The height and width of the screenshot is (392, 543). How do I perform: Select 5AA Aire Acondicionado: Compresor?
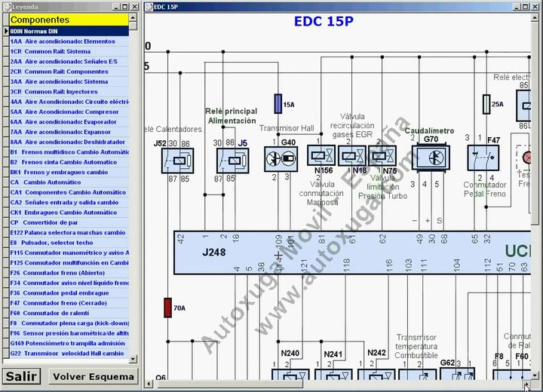69,112
